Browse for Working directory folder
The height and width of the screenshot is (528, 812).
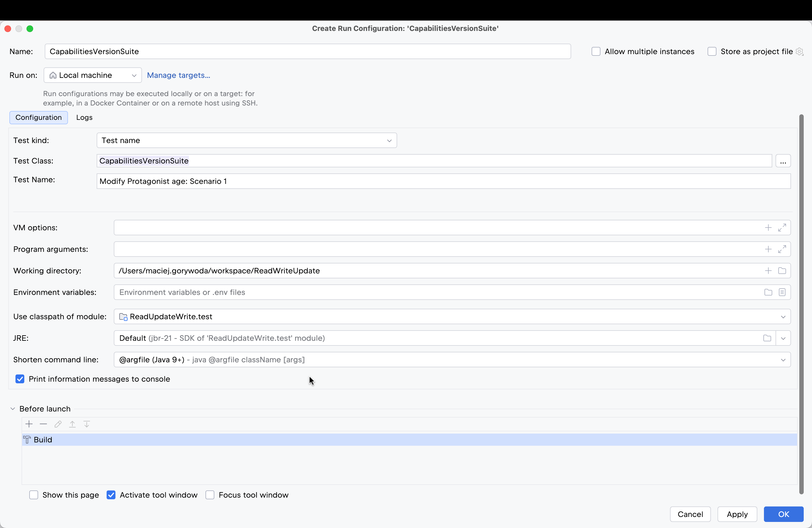[x=782, y=271]
